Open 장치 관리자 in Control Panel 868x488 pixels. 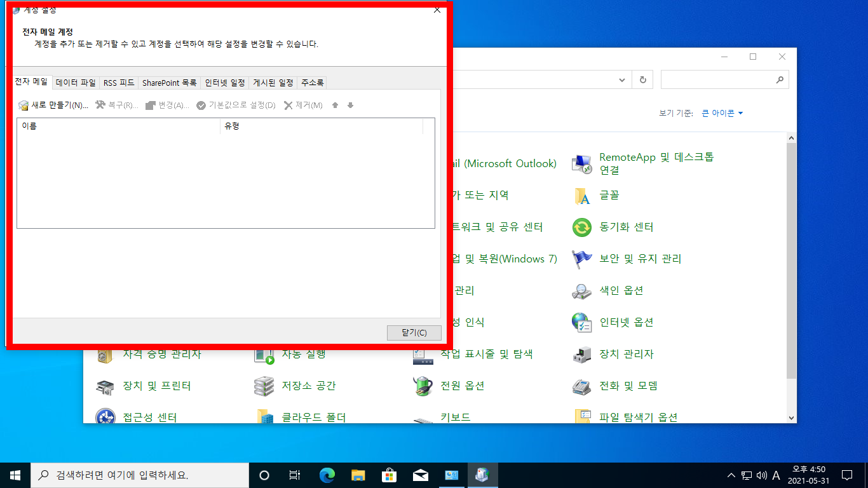pyautogui.click(x=613, y=355)
